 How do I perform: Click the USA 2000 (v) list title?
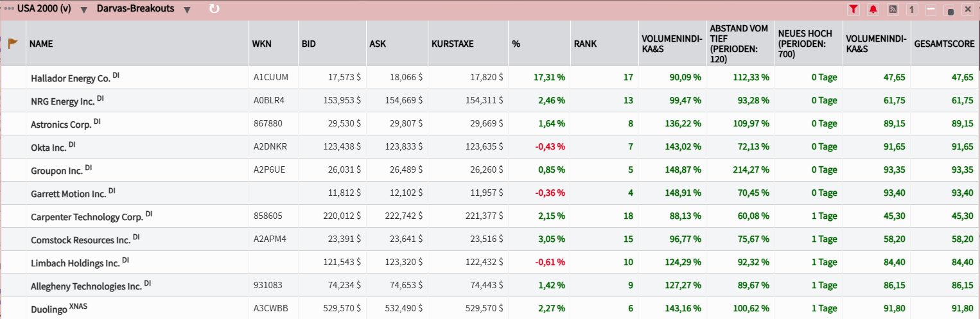tap(44, 9)
